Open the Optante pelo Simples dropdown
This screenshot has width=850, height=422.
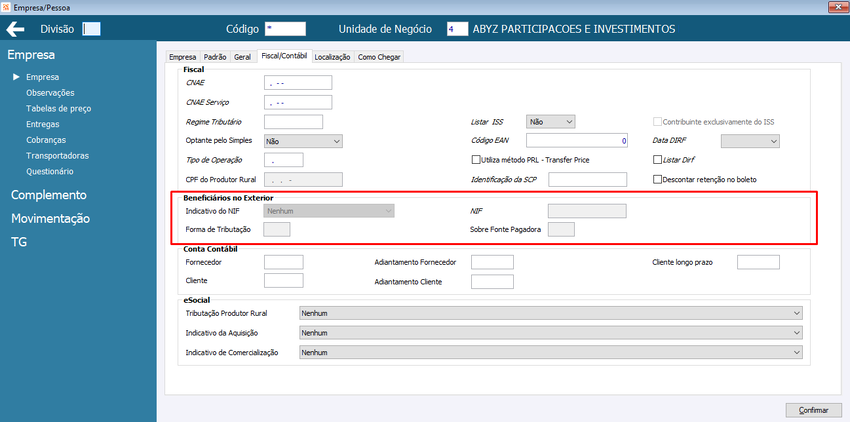[303, 141]
